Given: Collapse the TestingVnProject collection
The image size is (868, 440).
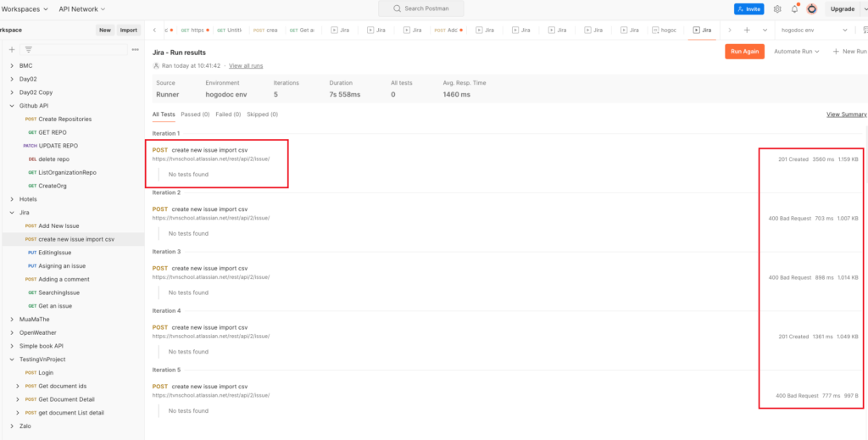Looking at the screenshot, I should coord(12,359).
